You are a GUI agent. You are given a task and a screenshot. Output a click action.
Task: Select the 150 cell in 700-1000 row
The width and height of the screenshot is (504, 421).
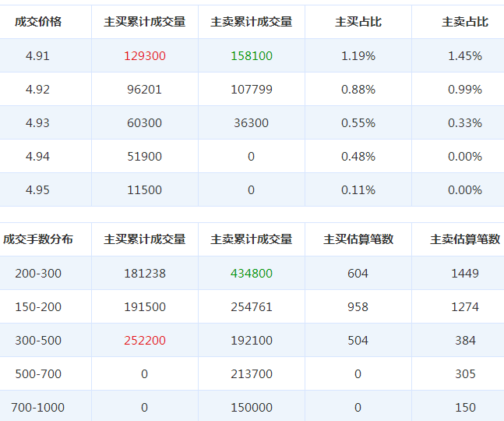tap(465, 408)
